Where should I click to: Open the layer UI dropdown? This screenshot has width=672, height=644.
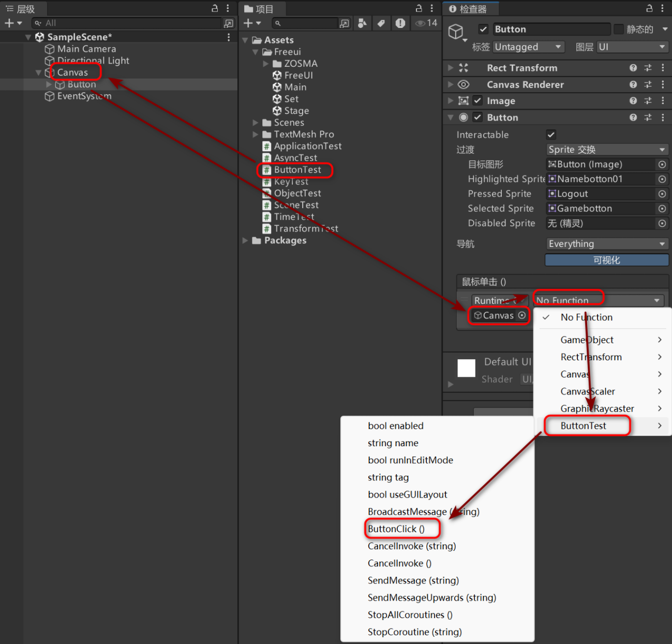633,47
